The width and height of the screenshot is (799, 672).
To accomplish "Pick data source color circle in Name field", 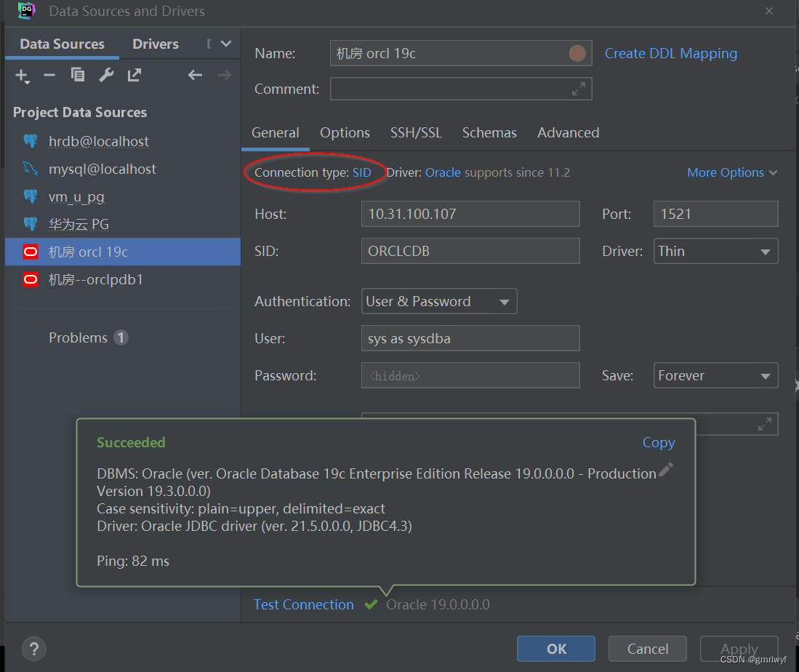I will pyautogui.click(x=577, y=54).
